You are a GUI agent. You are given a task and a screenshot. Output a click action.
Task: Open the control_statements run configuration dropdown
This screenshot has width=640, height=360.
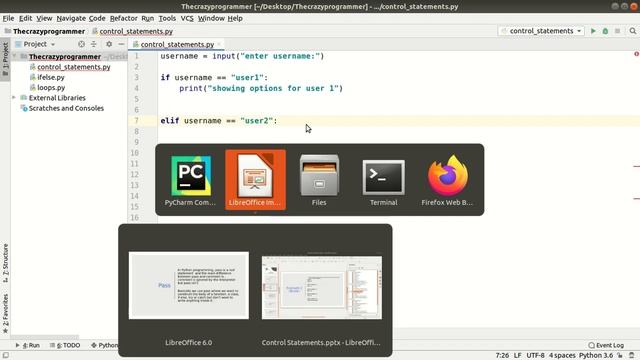[x=541, y=31]
